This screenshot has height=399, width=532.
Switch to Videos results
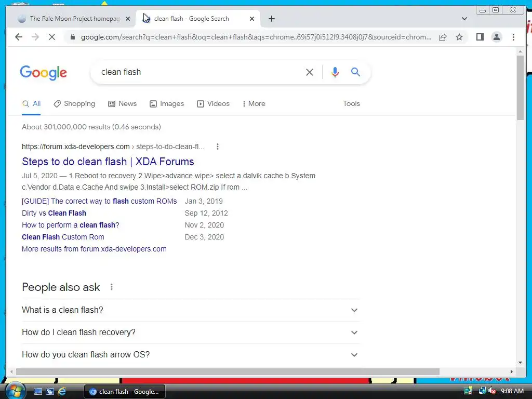coord(213,104)
